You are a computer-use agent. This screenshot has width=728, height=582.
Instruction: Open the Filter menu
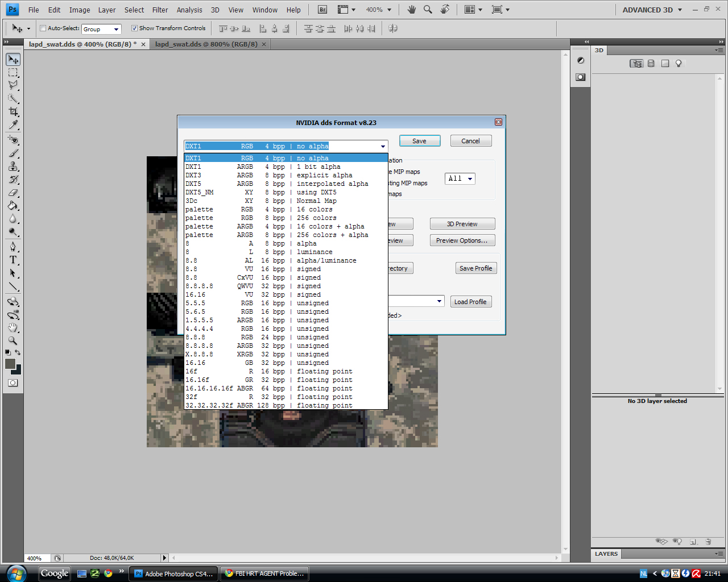(160, 10)
